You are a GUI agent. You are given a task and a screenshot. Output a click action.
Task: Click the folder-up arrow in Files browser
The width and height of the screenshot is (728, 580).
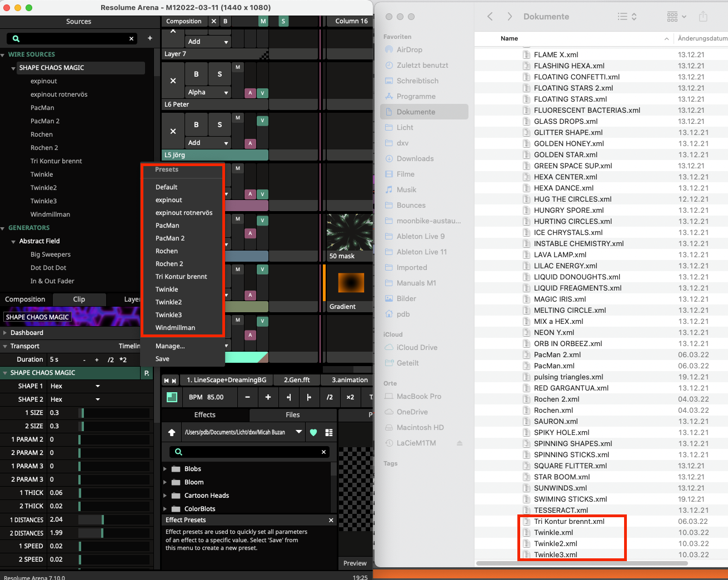pos(172,432)
